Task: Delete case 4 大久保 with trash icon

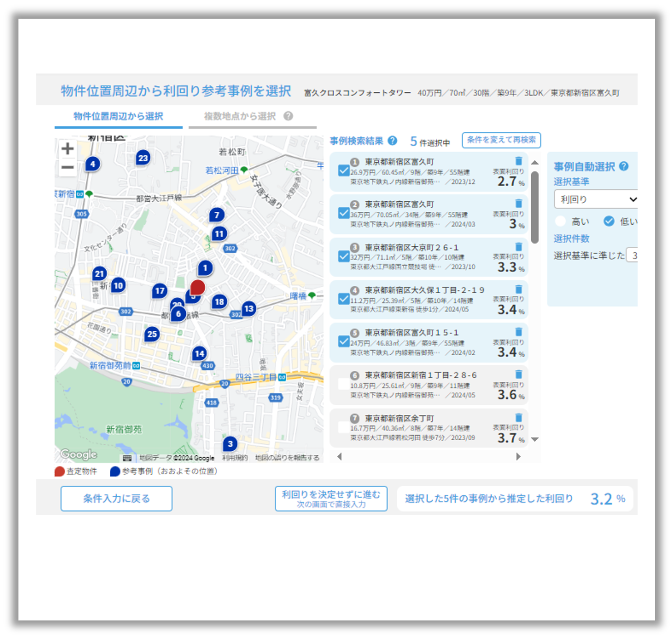Action: tap(519, 289)
